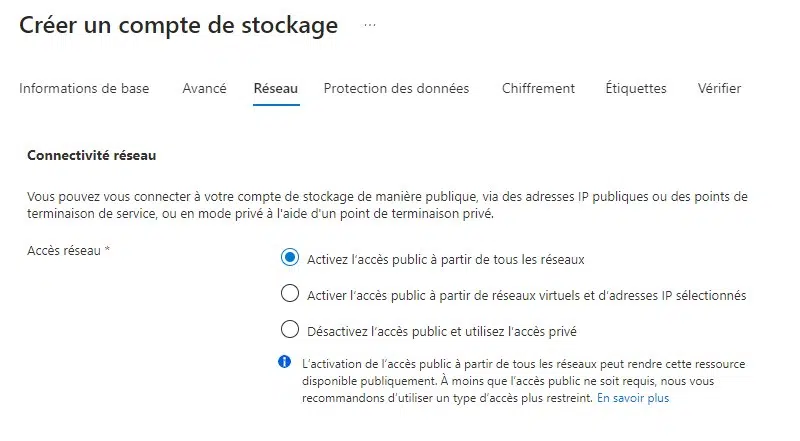800x441 pixels.
Task: Jump to the Vérifier tab
Action: 719,88
